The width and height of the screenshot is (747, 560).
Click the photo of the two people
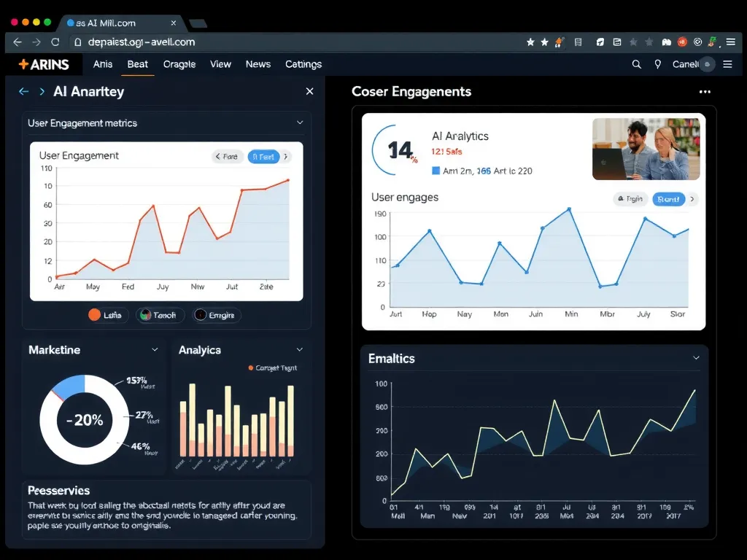pyautogui.click(x=646, y=148)
